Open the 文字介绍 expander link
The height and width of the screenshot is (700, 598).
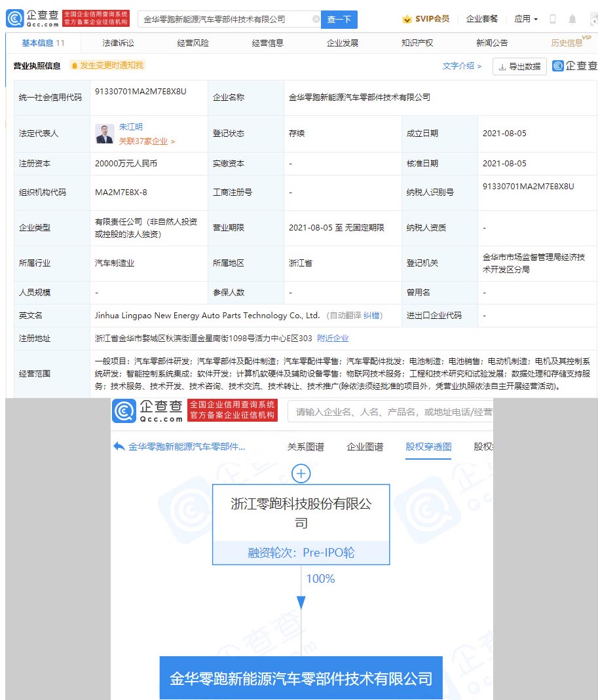click(x=462, y=66)
